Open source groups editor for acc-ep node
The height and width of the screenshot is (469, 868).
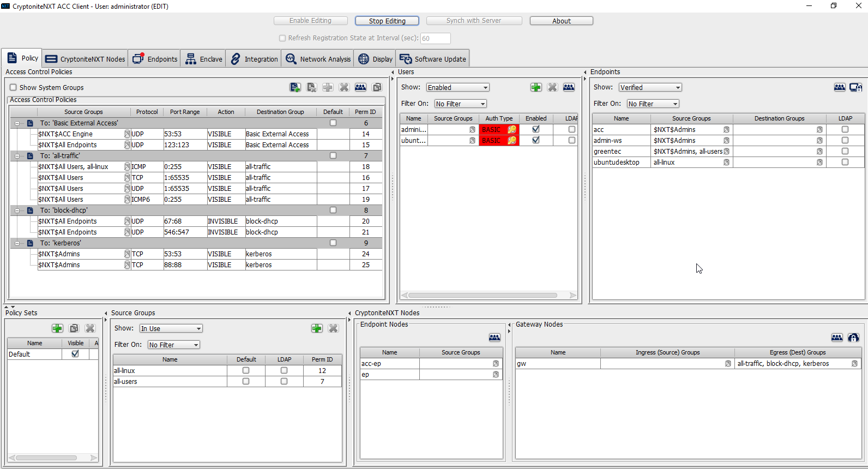click(x=496, y=364)
